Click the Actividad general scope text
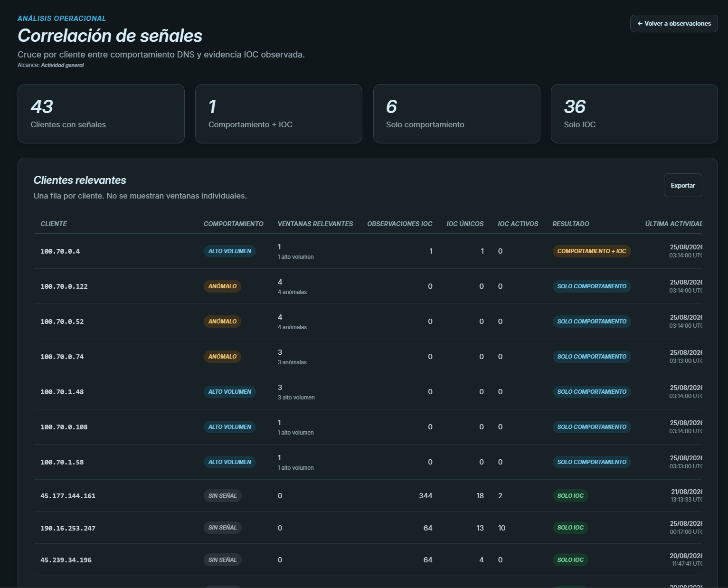Image resolution: width=728 pixels, height=588 pixels. (x=62, y=65)
